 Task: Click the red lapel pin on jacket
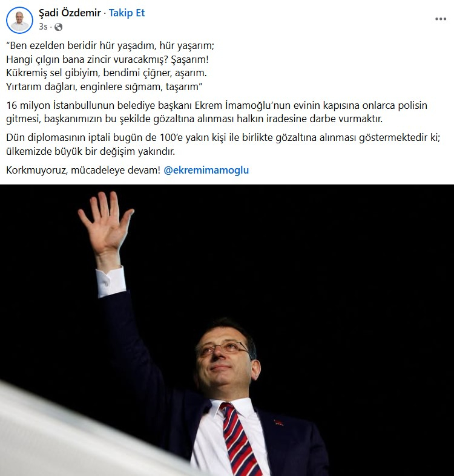point(278,422)
